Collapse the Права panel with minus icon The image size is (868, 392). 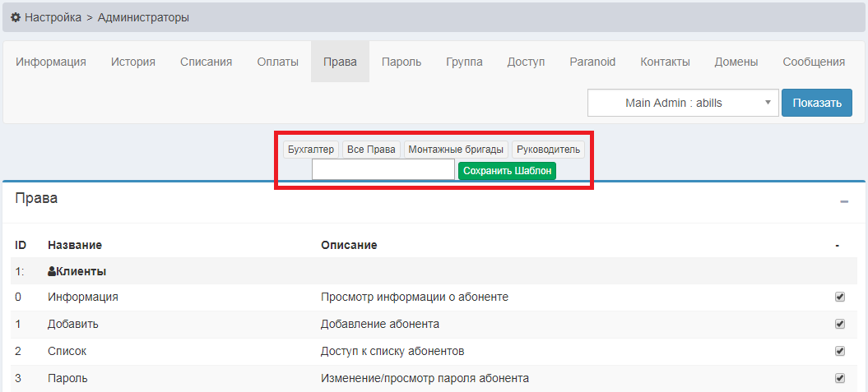843,201
